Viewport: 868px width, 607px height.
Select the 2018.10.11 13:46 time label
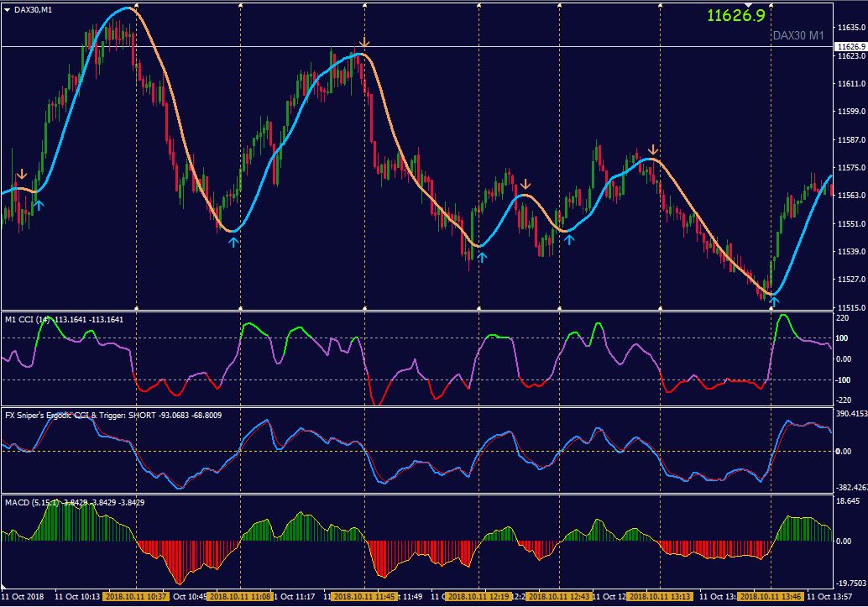tap(771, 596)
